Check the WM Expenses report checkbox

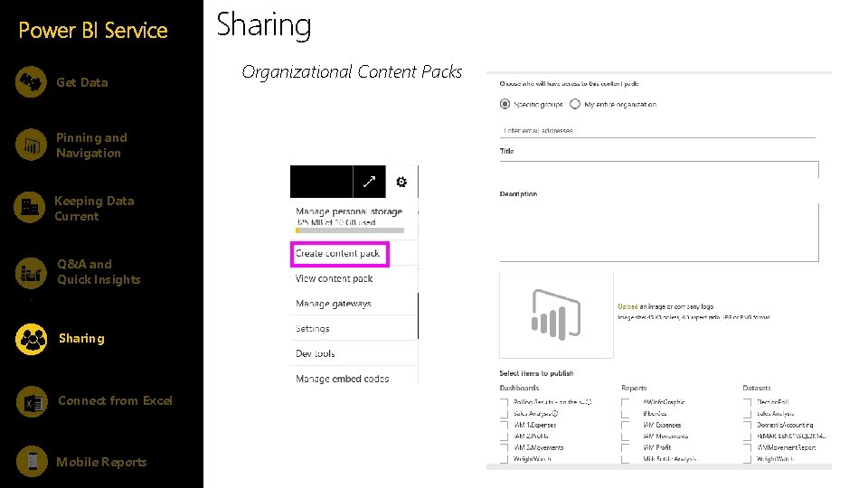coord(626,425)
